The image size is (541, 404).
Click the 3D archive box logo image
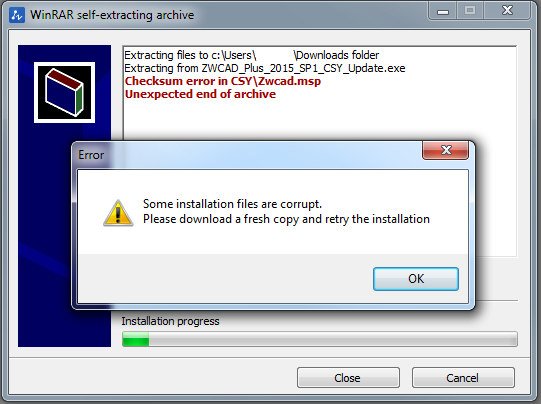(65, 92)
